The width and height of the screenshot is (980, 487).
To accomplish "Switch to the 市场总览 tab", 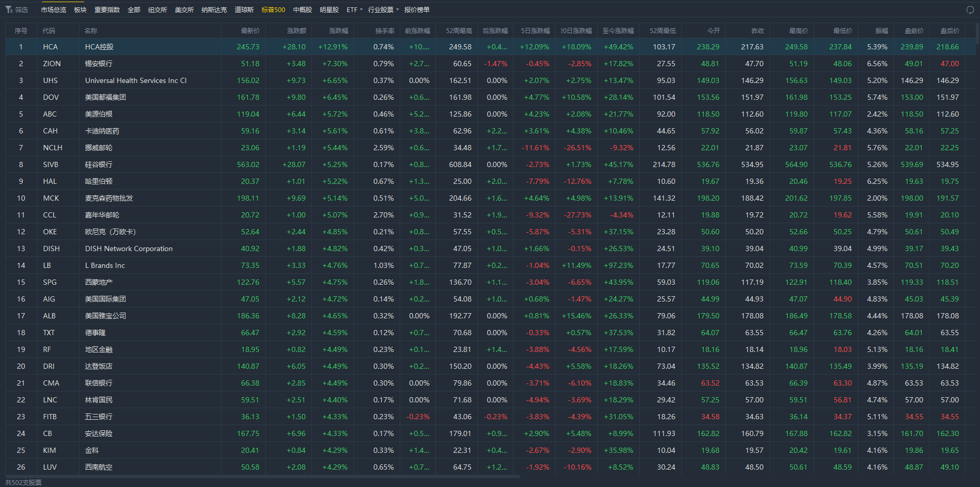I will pyautogui.click(x=54, y=9).
